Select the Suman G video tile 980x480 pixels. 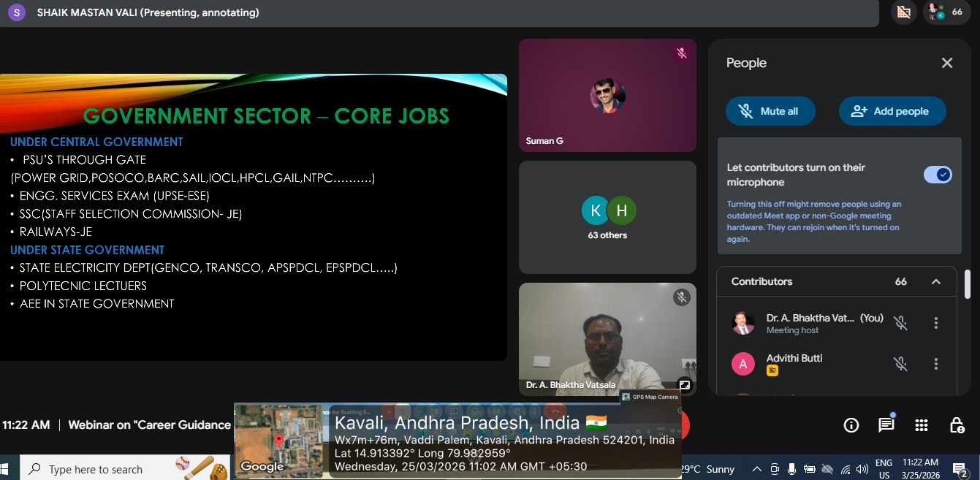(x=607, y=95)
